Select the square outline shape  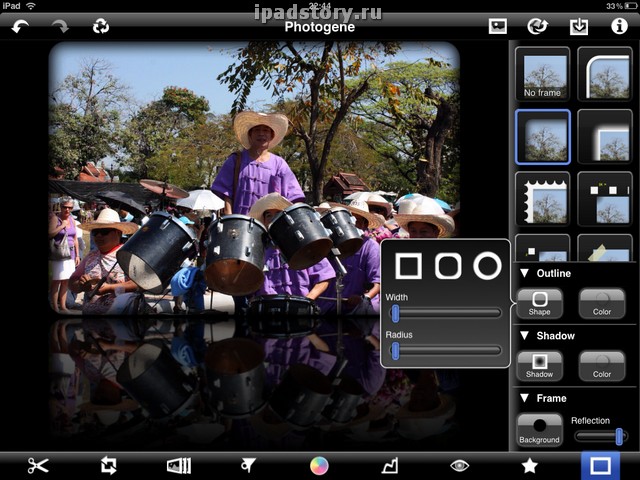coord(408,266)
